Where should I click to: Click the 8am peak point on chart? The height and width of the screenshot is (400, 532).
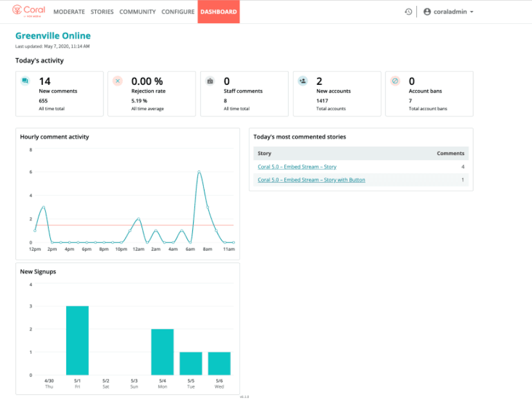click(199, 172)
